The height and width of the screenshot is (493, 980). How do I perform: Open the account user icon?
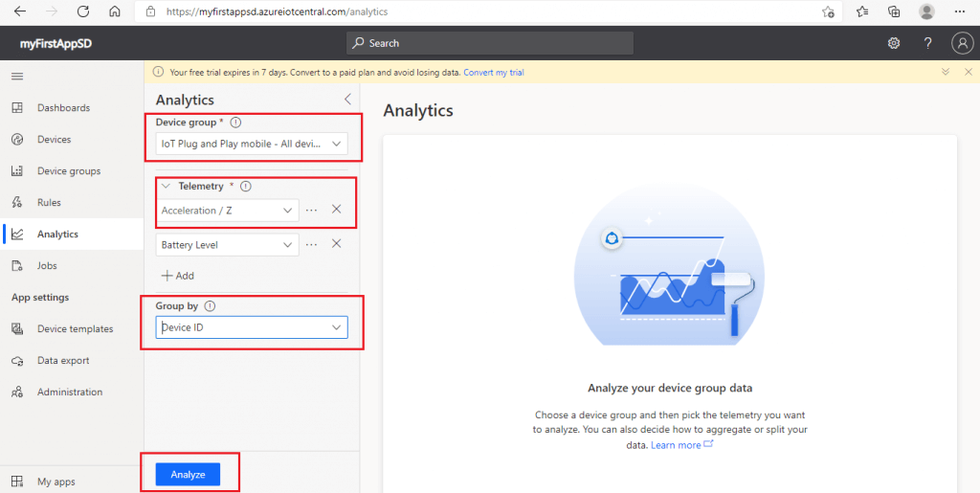pos(961,43)
